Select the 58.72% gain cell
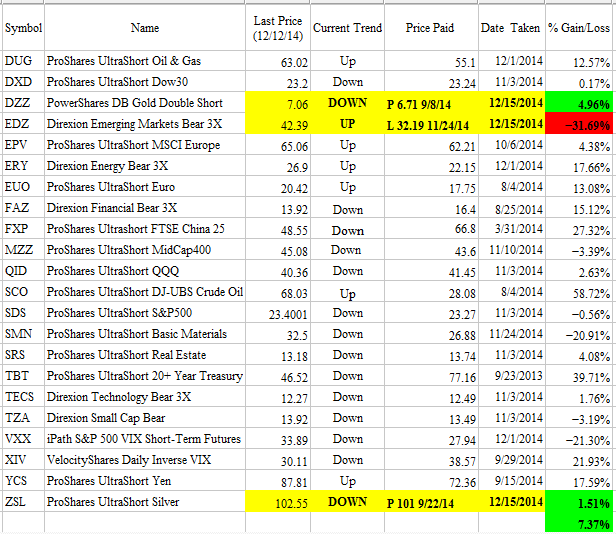The width and height of the screenshot is (616, 534). [579, 292]
